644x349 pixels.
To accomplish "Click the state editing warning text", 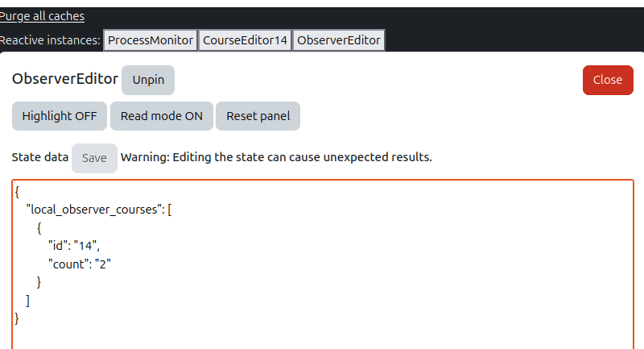I will point(276,157).
